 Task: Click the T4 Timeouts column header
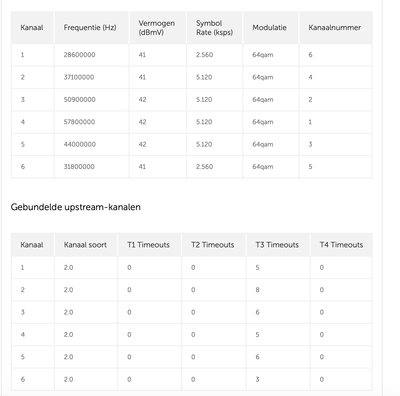click(x=341, y=245)
